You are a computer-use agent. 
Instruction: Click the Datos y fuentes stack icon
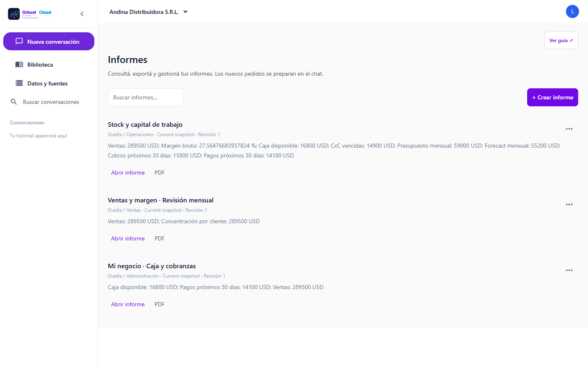coord(19,83)
